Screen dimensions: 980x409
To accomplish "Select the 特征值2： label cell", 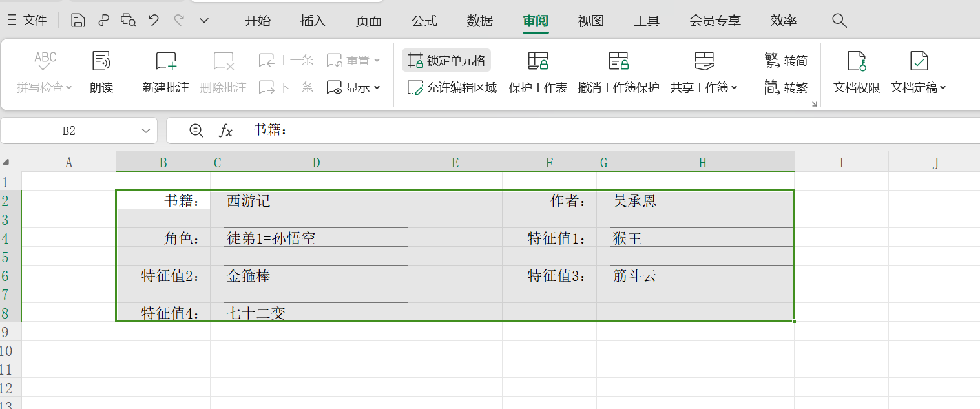I will (163, 276).
